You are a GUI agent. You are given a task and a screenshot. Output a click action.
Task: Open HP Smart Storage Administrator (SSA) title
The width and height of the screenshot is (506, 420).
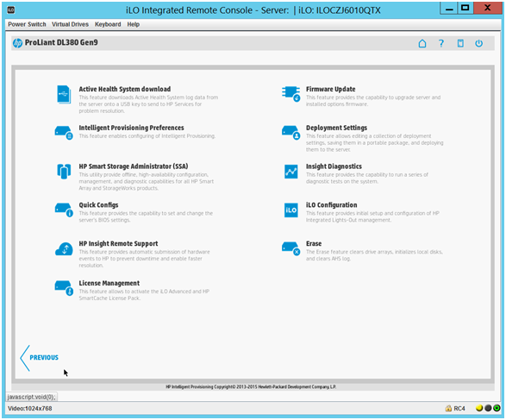134,166
